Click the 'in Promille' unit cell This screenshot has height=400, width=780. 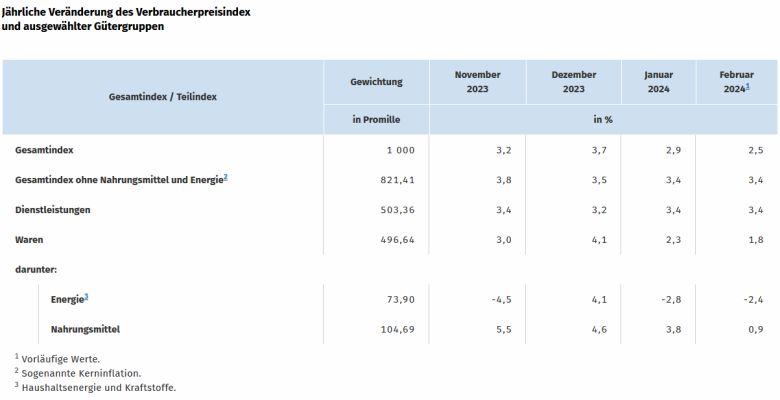[x=376, y=119]
